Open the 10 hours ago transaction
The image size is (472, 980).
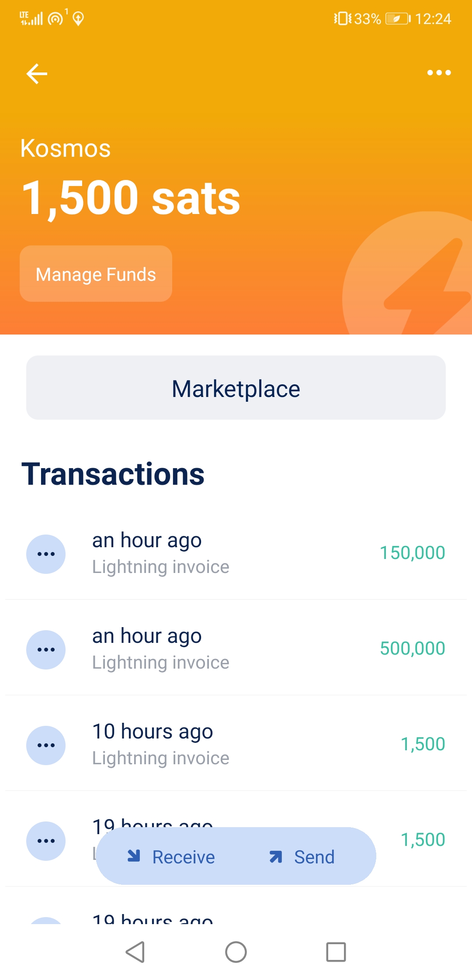tap(236, 744)
